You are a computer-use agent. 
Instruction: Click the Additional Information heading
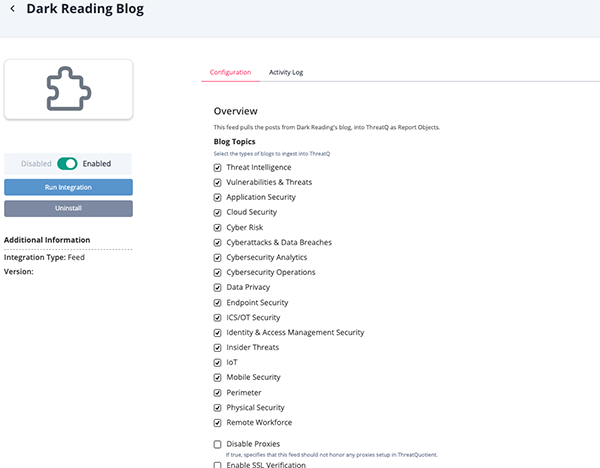click(47, 240)
